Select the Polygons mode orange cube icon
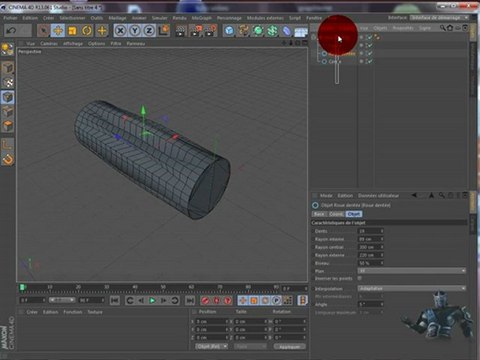The image size is (480, 360). coord(8,126)
